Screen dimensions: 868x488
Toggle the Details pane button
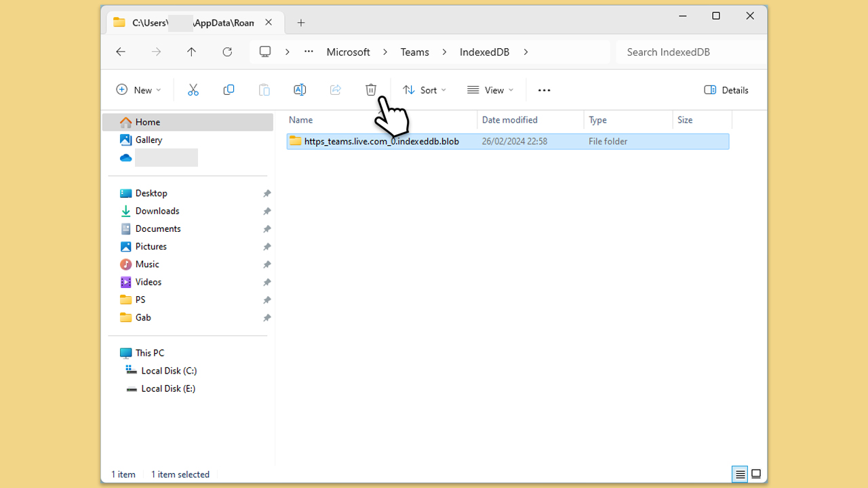(x=726, y=90)
